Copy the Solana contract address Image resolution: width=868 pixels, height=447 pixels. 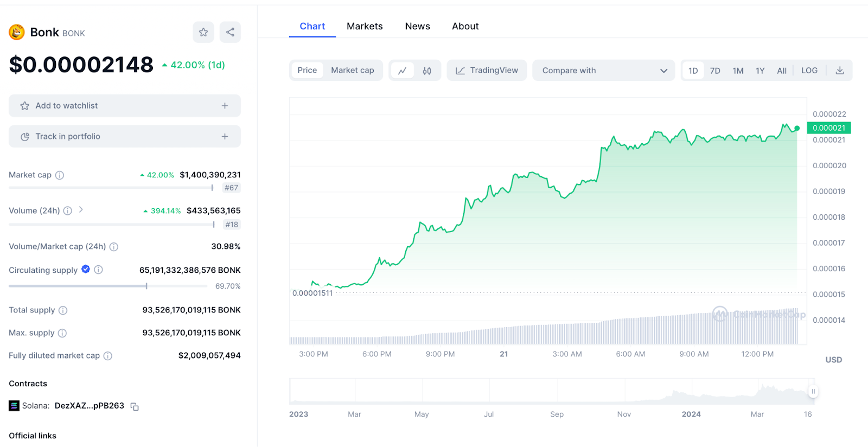135,406
